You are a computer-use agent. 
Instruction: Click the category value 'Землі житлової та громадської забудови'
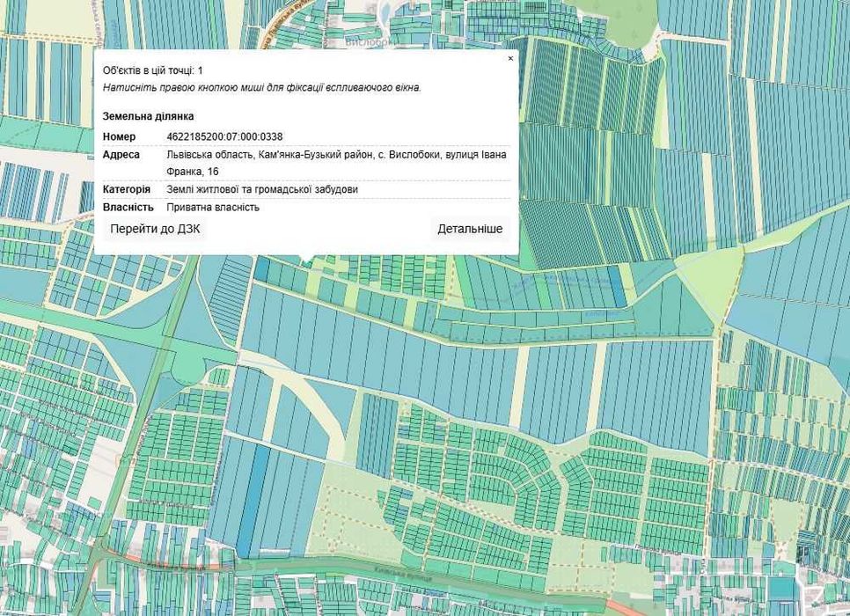tap(262, 189)
